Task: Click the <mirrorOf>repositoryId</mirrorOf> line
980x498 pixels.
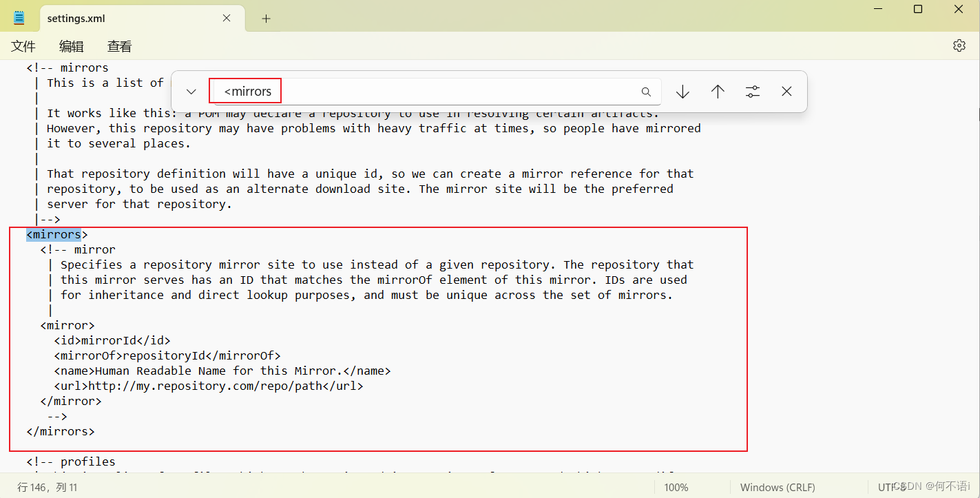Action: [x=167, y=355]
